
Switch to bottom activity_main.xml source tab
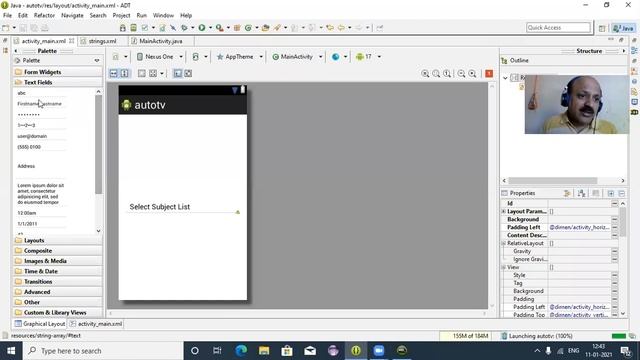pyautogui.click(x=96, y=324)
